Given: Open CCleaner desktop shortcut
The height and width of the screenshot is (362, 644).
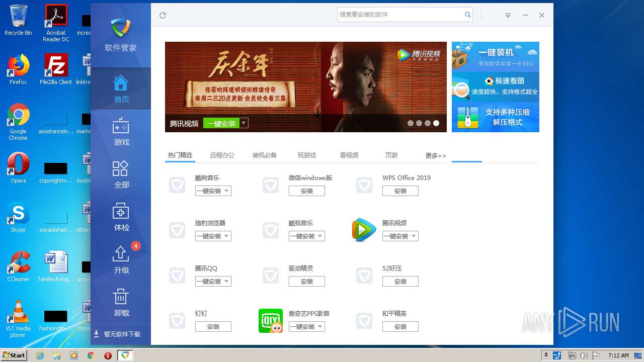Looking at the screenshot, I should pos(18,266).
